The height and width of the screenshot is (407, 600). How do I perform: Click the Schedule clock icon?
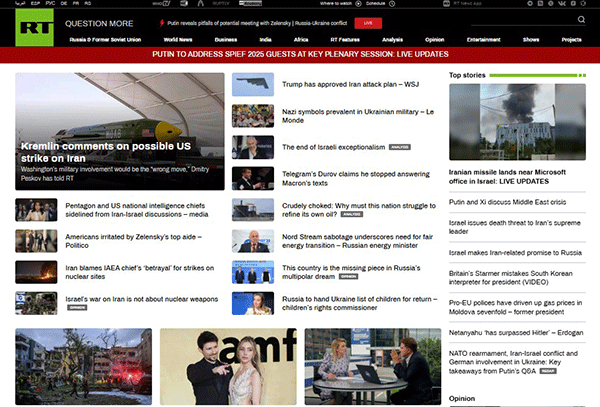tap(392, 3)
